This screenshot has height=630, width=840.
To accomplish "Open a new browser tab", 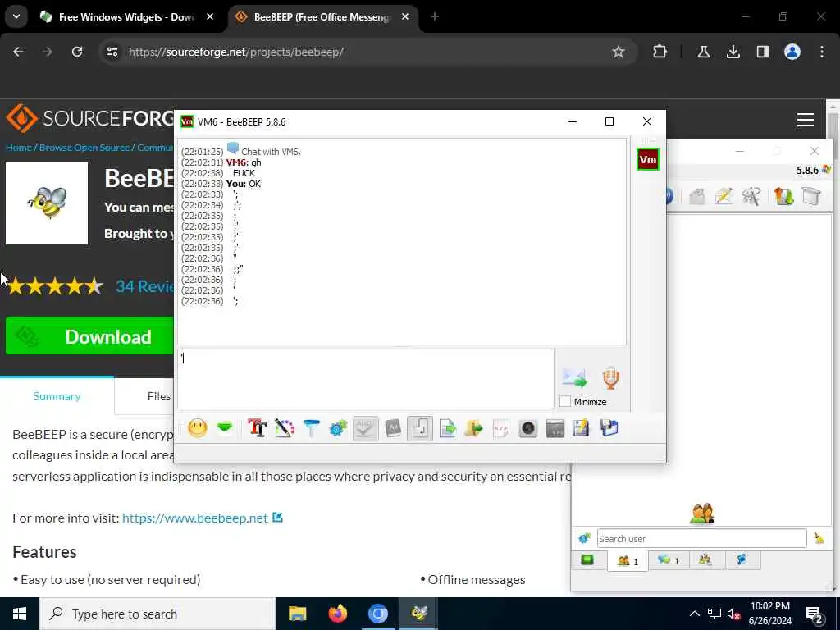I will (x=435, y=17).
